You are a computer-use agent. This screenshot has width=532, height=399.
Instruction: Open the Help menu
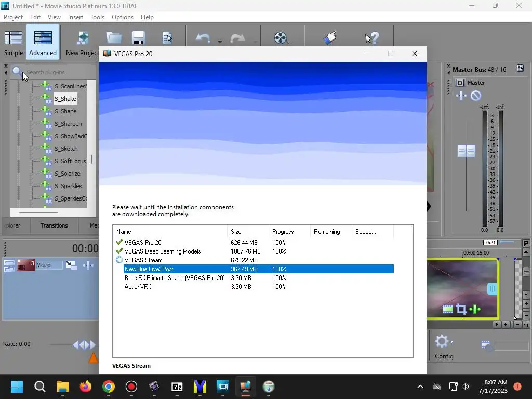tap(147, 17)
